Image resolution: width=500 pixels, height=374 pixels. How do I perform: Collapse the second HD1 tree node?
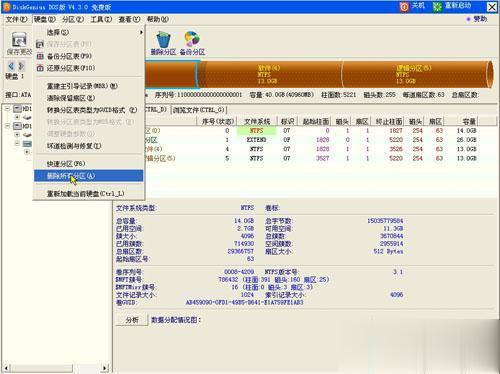pos(7,126)
